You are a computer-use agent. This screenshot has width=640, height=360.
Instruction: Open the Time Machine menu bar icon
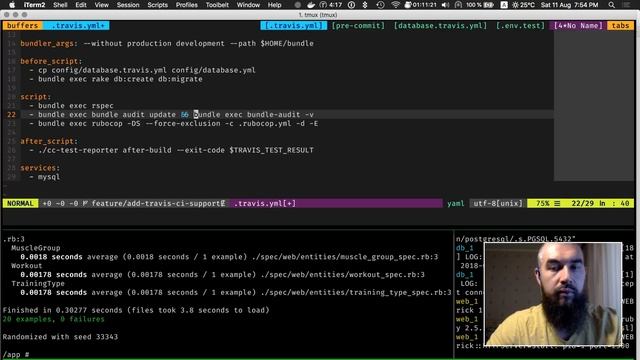tap(380, 5)
